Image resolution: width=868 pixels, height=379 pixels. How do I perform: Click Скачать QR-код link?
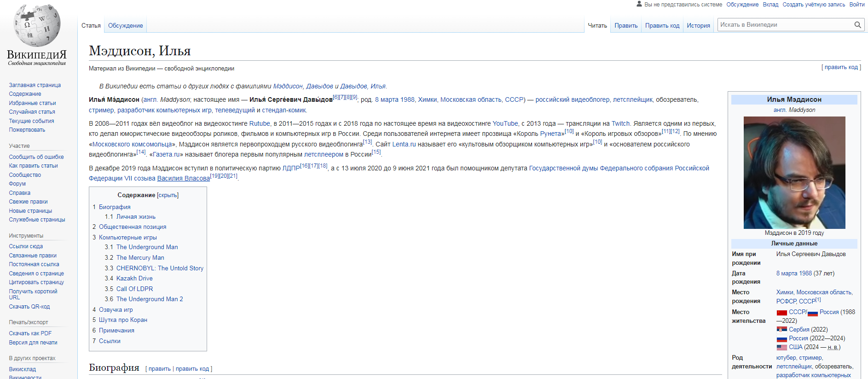29,307
